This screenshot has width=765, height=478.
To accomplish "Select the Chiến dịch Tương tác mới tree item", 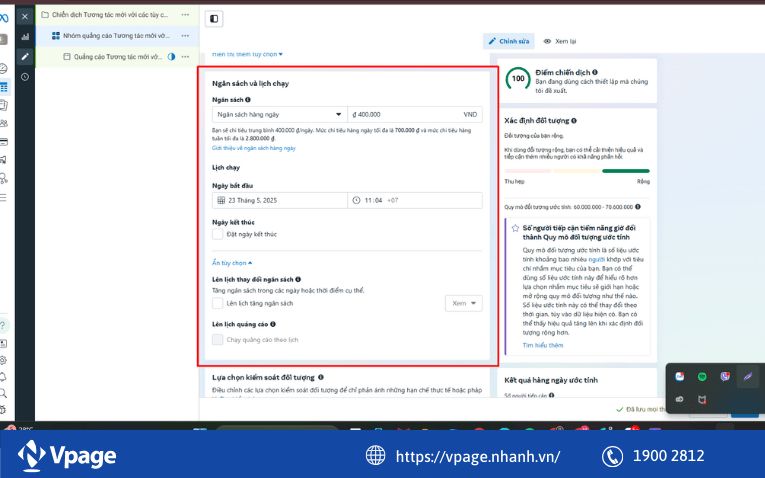I will (x=110, y=15).
